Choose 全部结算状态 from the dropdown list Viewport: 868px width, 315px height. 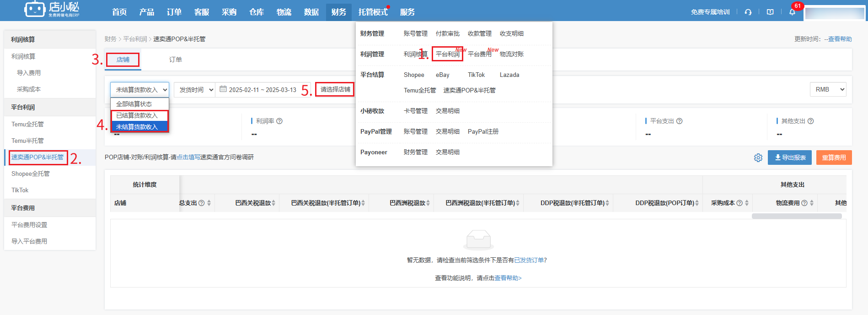coord(139,104)
